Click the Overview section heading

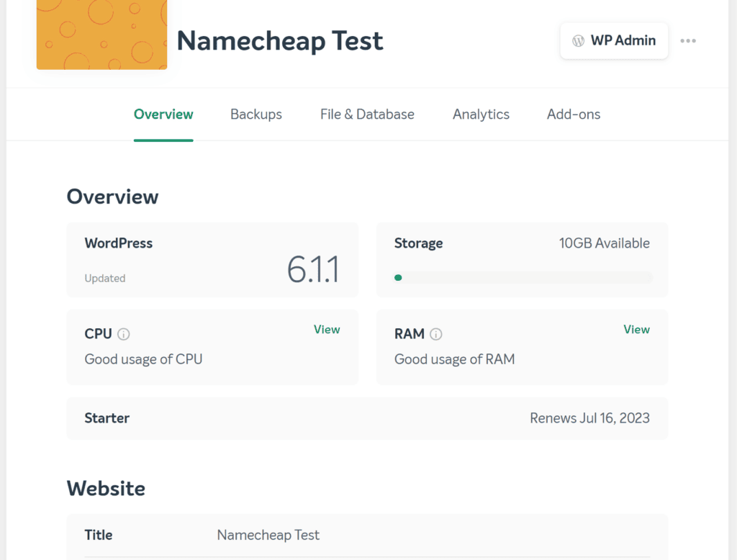click(113, 197)
